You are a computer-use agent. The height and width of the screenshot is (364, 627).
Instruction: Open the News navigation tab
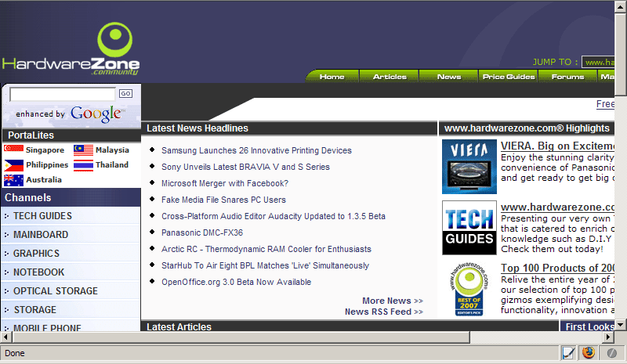449,76
